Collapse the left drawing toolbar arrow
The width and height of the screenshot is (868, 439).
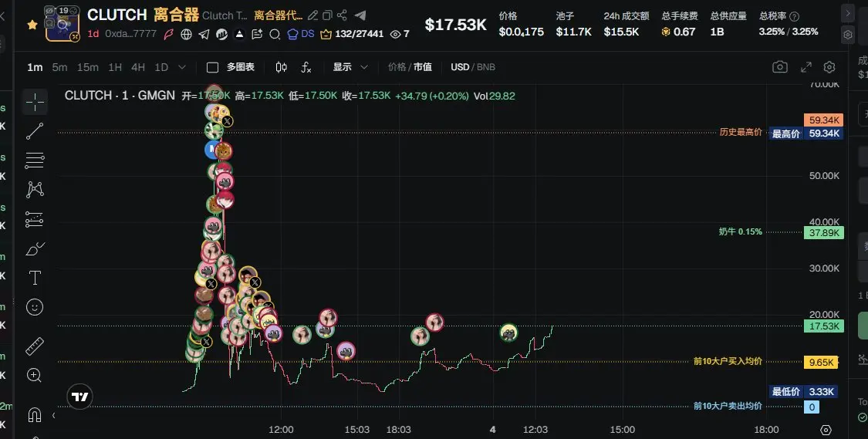click(54, 415)
